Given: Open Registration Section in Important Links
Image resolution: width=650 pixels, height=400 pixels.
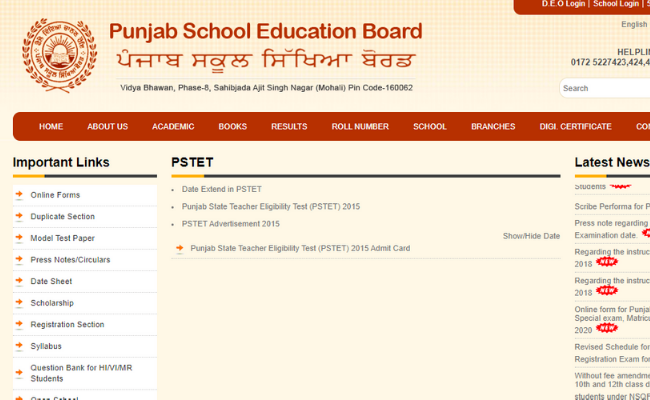Looking at the screenshot, I should tap(67, 325).
